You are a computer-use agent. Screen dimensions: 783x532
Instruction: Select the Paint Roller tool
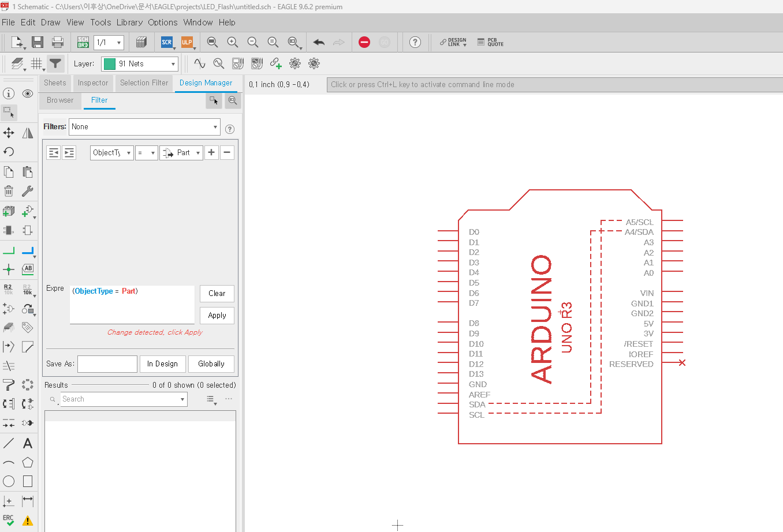point(9,385)
